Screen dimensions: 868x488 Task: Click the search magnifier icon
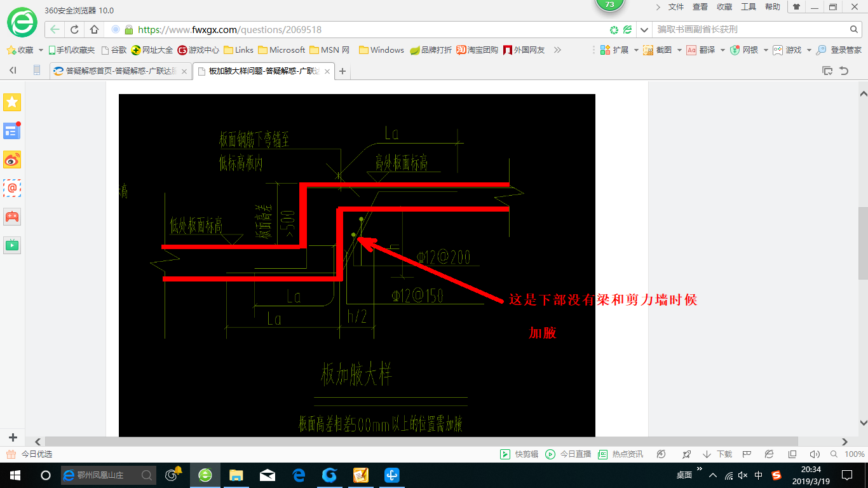coord(854,29)
